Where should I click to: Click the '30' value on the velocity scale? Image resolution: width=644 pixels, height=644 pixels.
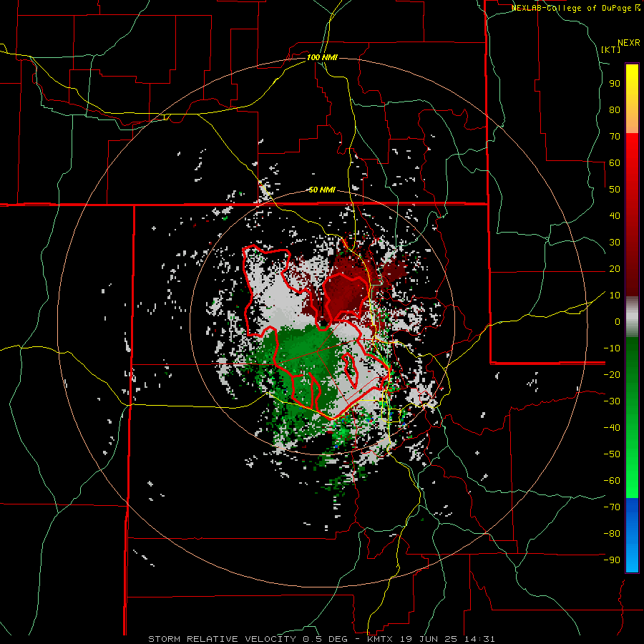[x=615, y=243]
